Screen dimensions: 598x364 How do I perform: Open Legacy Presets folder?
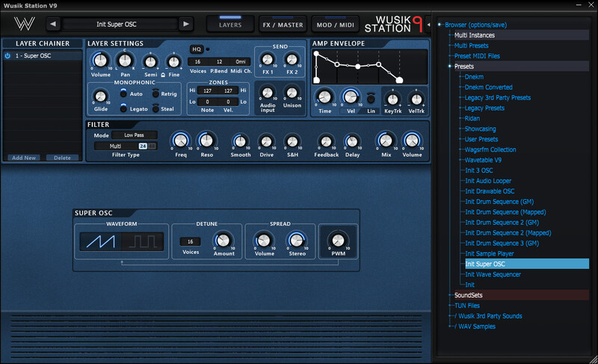[484, 108]
